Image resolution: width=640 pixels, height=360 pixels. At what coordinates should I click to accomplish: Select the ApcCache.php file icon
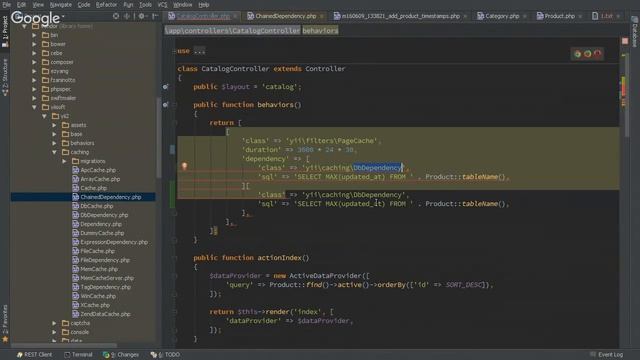point(76,170)
